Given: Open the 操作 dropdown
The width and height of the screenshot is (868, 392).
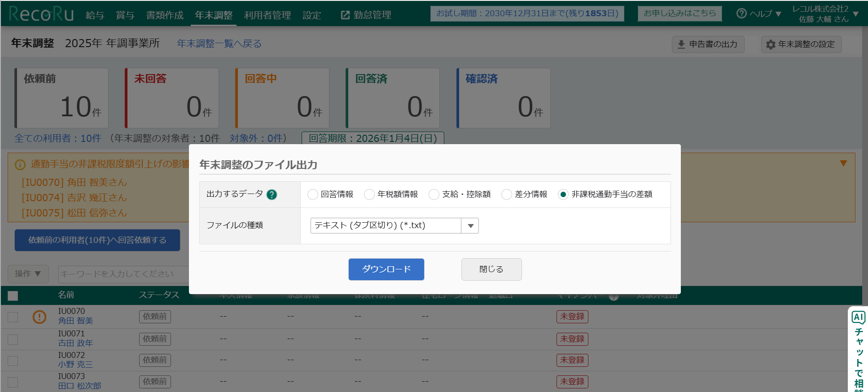Looking at the screenshot, I should (28, 274).
